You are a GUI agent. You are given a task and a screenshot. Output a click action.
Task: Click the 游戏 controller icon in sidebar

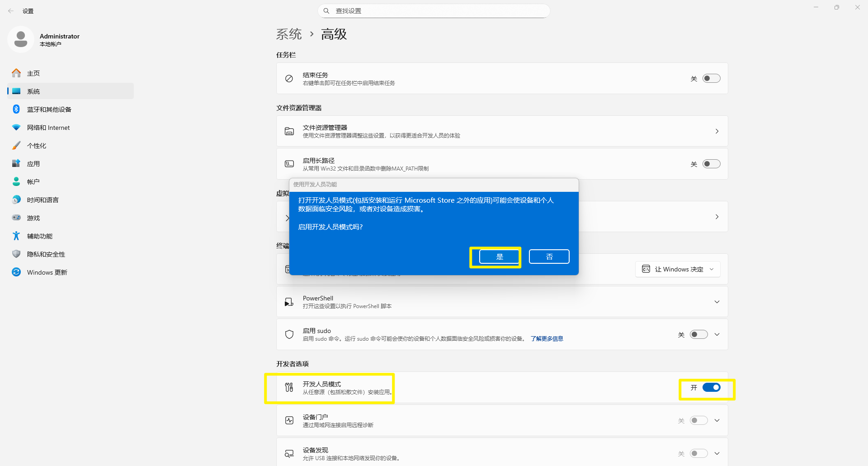coord(16,218)
